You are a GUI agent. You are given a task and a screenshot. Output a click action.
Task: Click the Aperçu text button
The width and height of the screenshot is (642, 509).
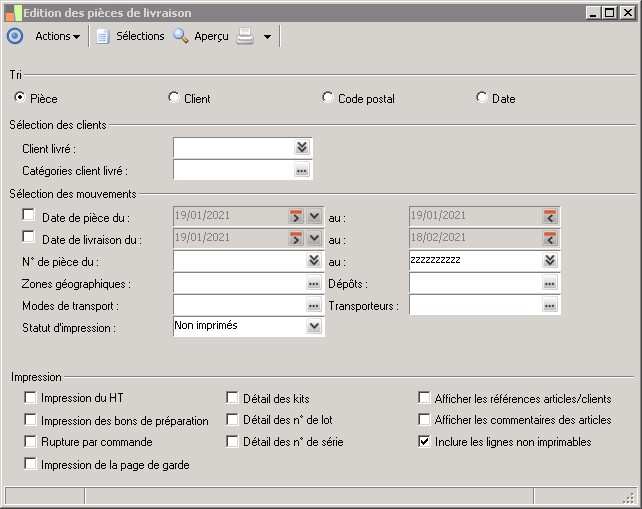tap(211, 36)
